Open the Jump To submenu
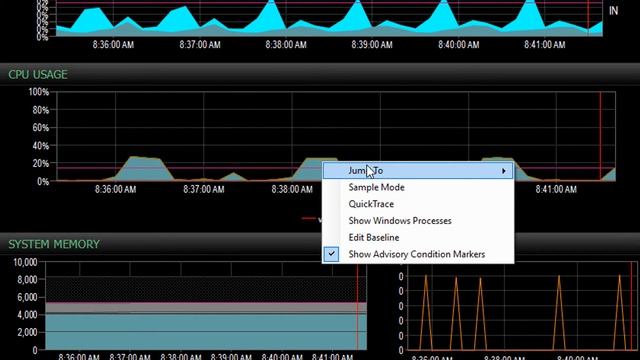640x360 pixels. 418,171
